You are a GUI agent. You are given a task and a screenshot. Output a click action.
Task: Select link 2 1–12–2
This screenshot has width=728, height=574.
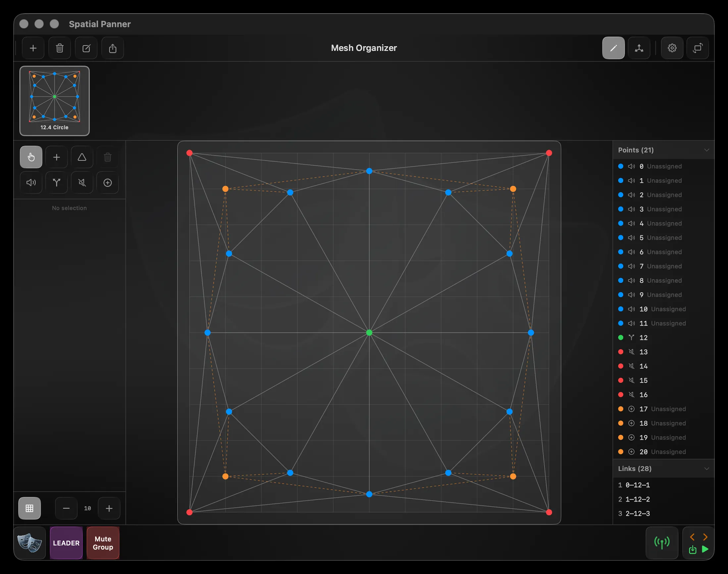pos(663,499)
